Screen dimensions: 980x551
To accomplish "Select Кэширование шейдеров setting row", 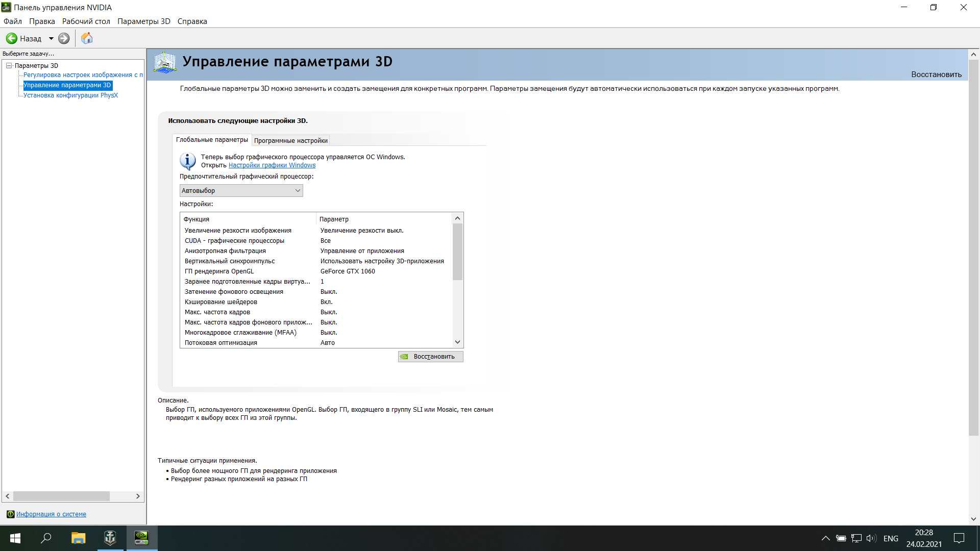I will coord(316,302).
